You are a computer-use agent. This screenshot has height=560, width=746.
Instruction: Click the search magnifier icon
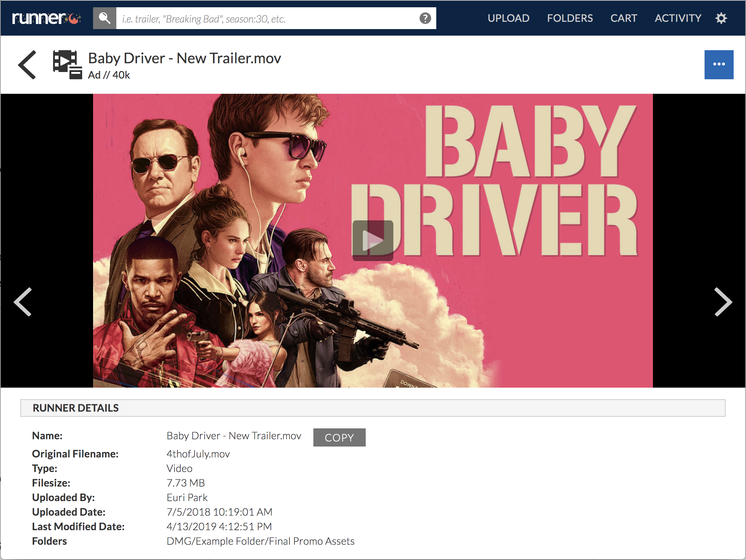pos(105,18)
